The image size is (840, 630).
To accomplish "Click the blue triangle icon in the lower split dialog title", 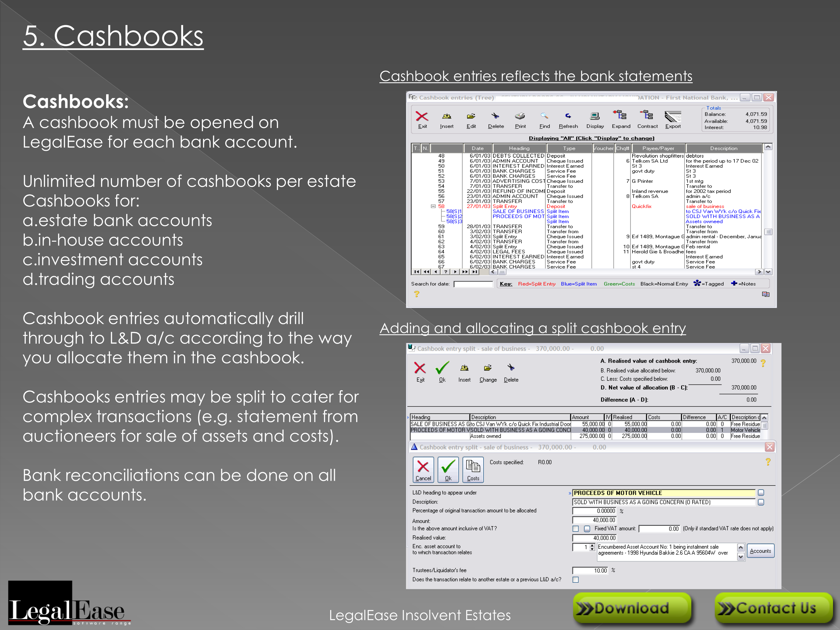I will [x=414, y=447].
